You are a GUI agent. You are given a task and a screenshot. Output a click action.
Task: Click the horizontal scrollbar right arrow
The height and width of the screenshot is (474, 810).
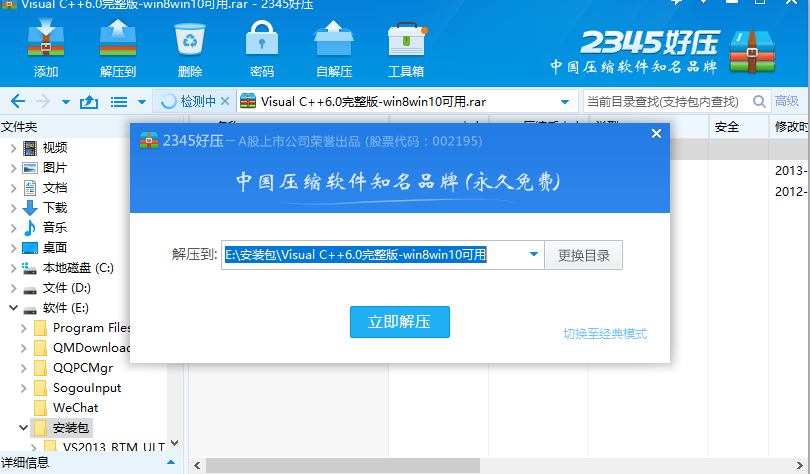coord(800,466)
